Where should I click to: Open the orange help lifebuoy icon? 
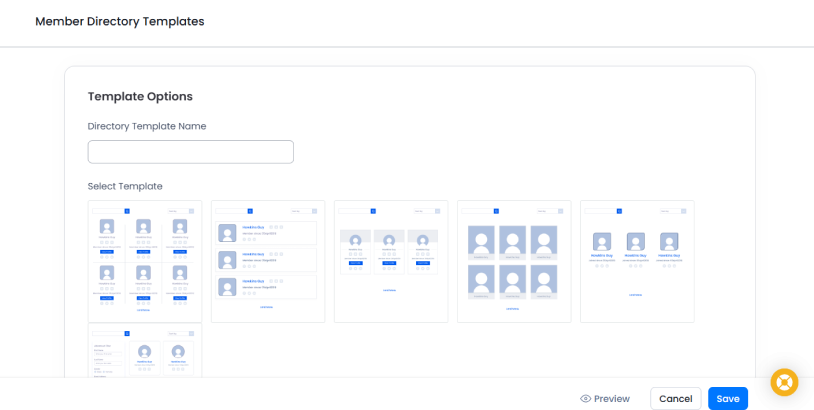click(x=784, y=382)
